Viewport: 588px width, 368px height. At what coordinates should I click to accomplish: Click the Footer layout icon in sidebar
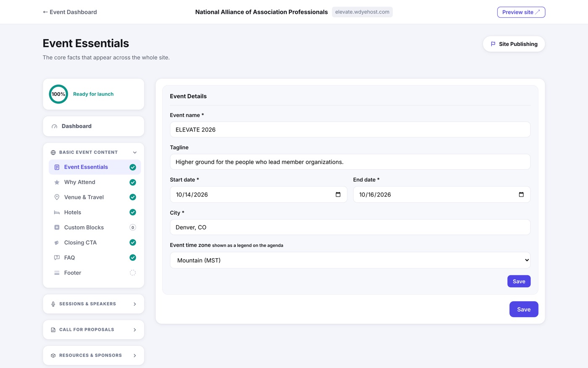coord(57,273)
